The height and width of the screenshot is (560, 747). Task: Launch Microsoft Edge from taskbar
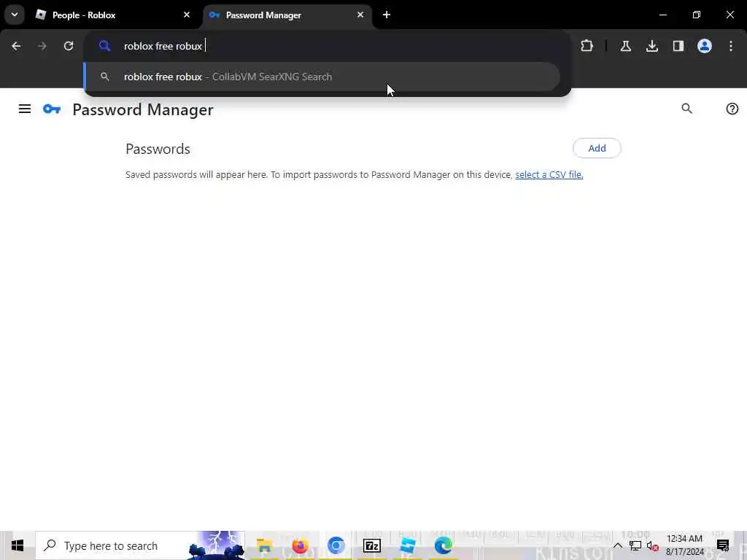click(x=443, y=545)
